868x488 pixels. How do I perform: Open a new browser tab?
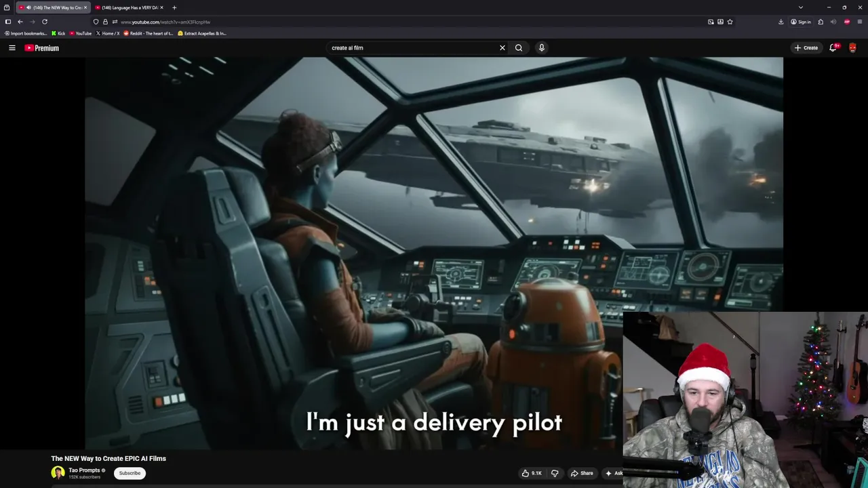pos(174,7)
